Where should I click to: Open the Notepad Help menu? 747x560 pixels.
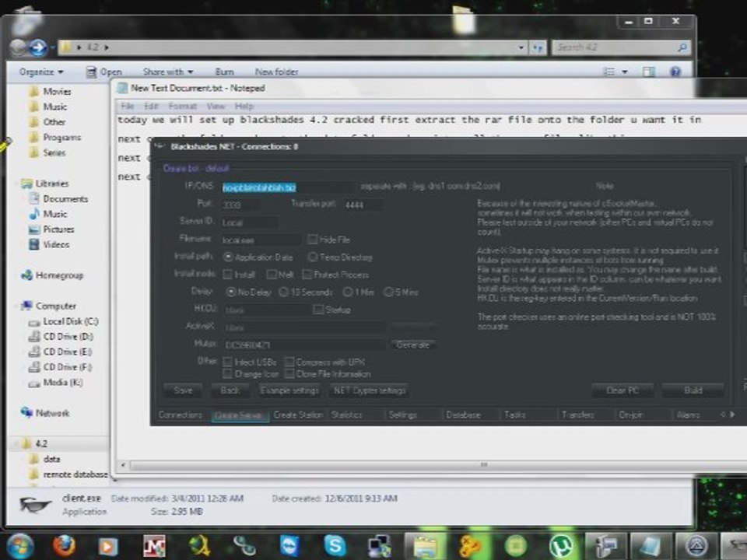point(244,107)
